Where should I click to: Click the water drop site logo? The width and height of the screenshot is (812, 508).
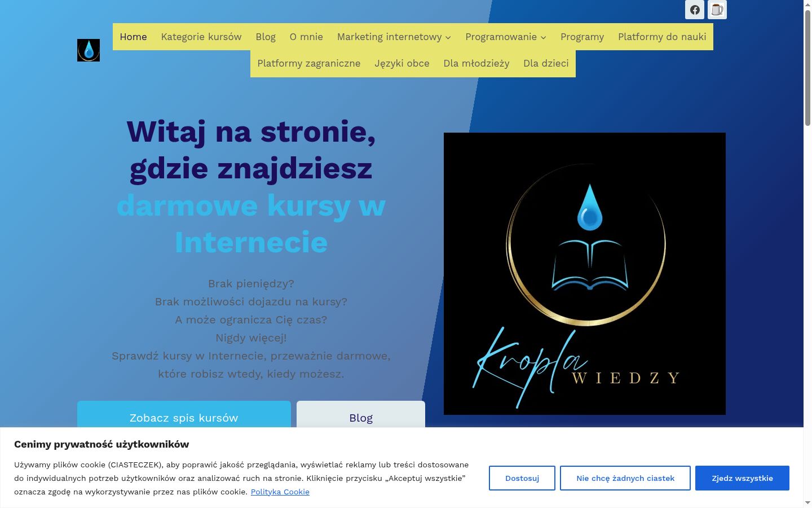(x=89, y=50)
